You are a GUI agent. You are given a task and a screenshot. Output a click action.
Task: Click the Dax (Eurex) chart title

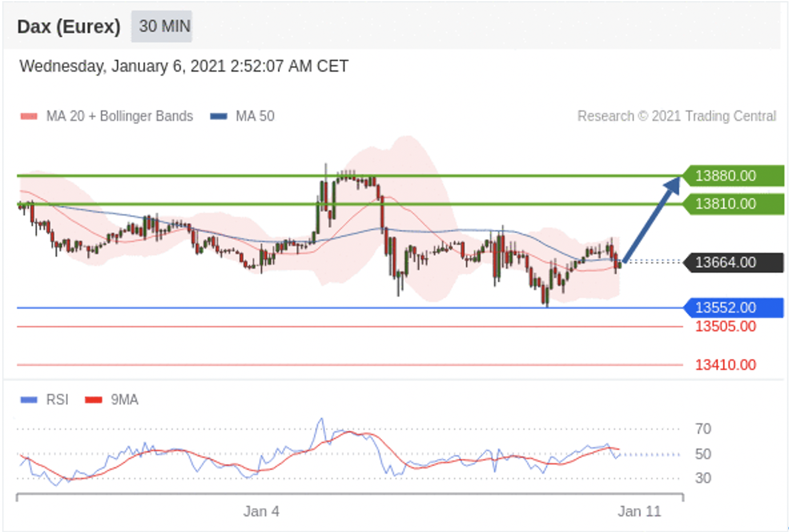[x=69, y=27]
